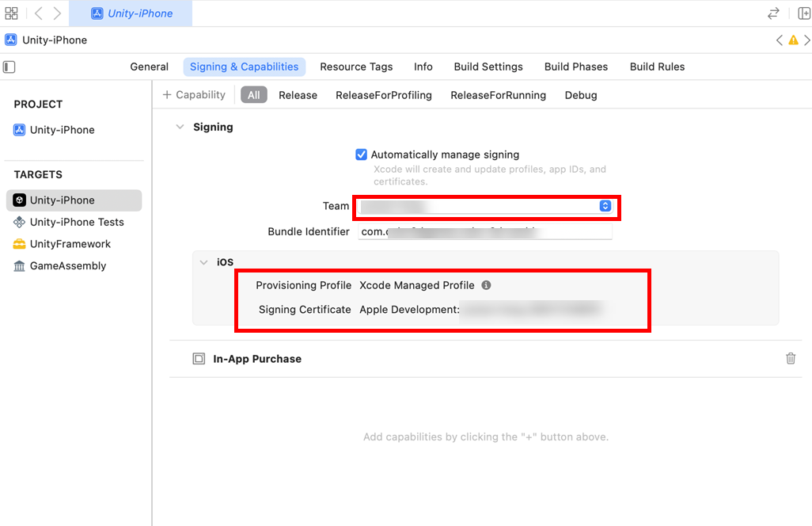This screenshot has height=526, width=812.
Task: Open the General tab
Action: (x=149, y=67)
